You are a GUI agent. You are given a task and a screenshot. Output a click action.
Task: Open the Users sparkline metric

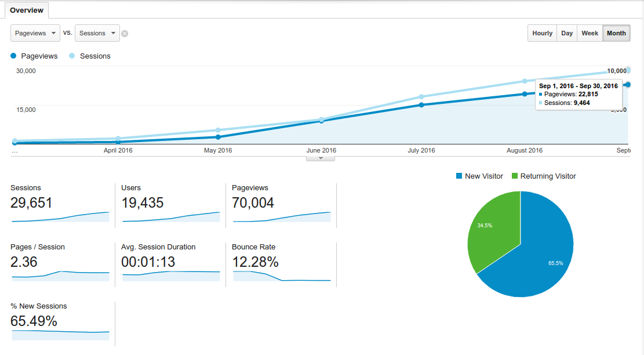point(171,216)
